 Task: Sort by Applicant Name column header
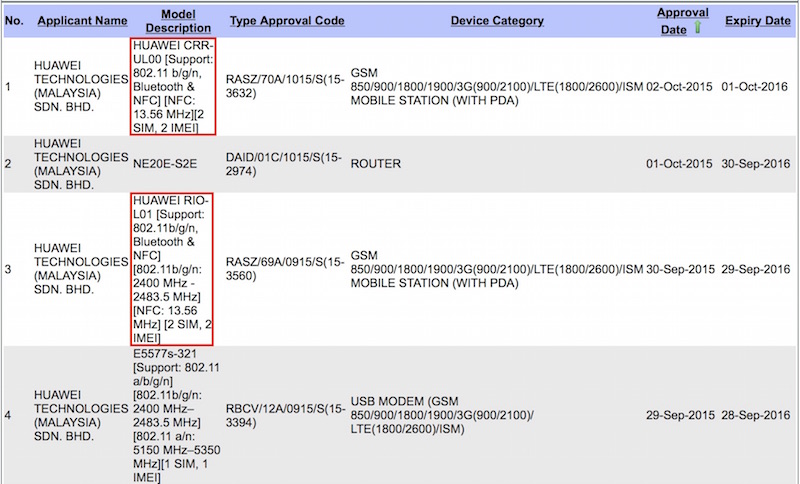pos(82,21)
